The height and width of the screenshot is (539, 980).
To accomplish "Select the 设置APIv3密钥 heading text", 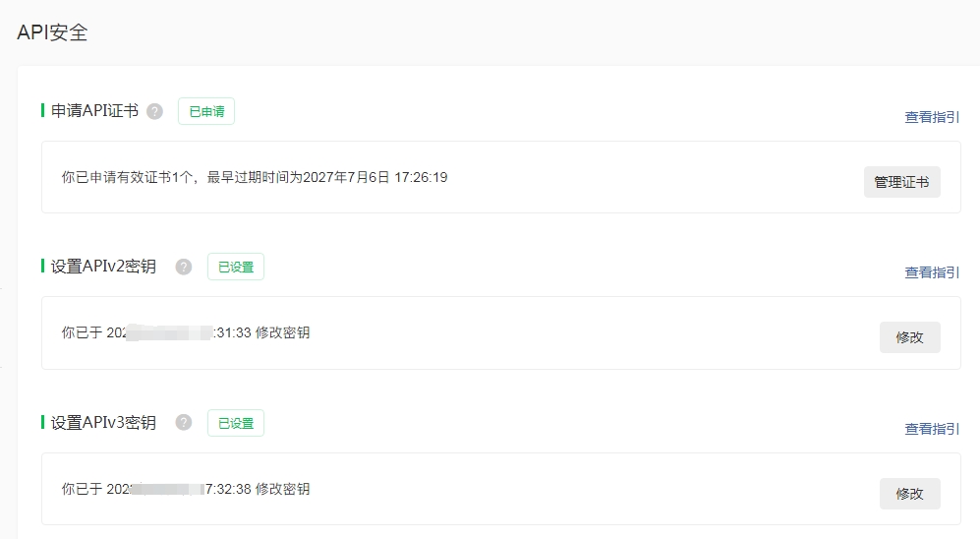I will click(x=103, y=423).
